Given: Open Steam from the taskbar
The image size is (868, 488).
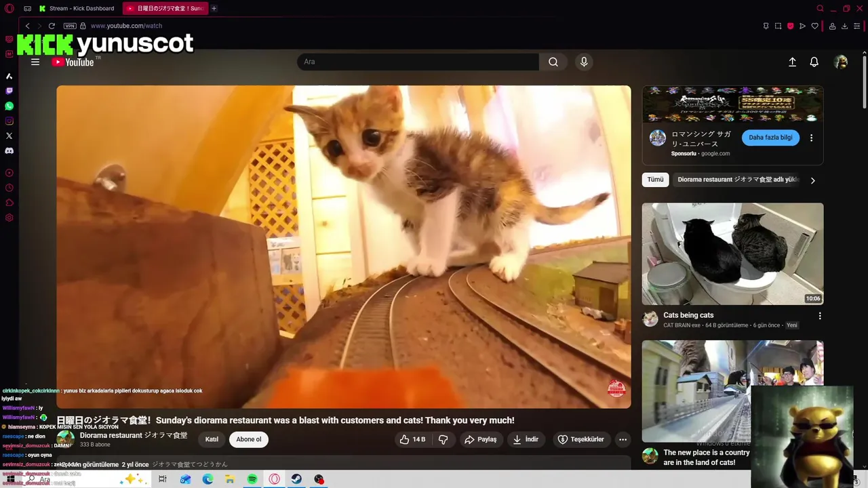Looking at the screenshot, I should 296,479.
